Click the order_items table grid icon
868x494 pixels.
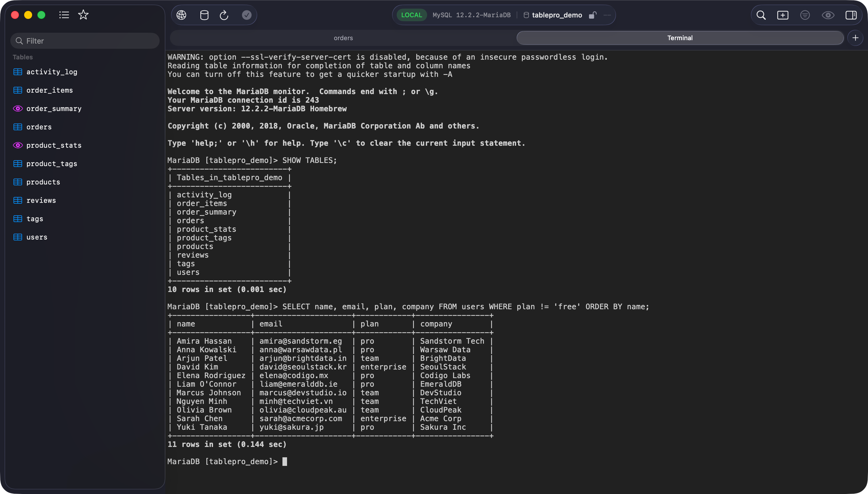18,90
